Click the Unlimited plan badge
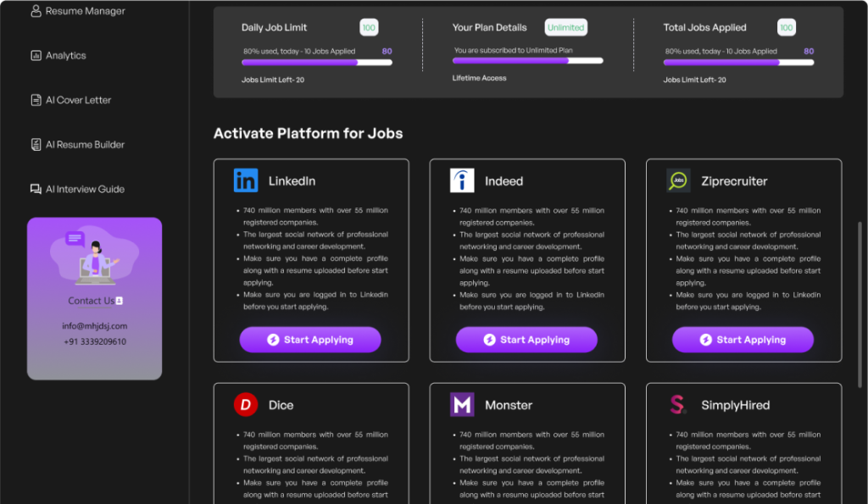This screenshot has height=504, width=868. (565, 27)
